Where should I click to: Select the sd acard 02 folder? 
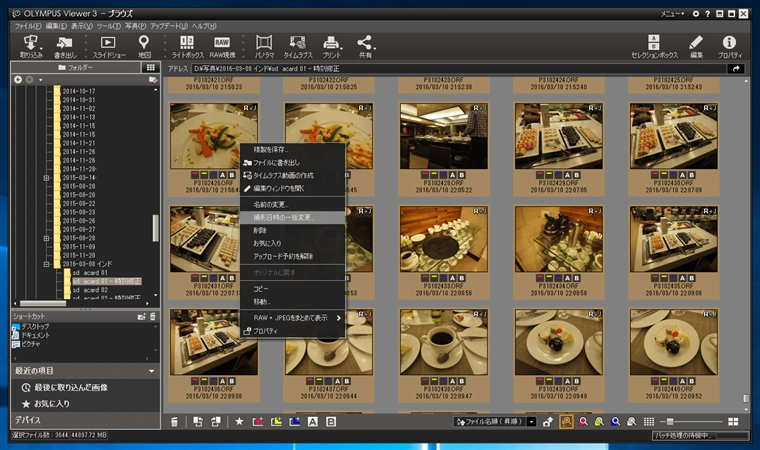[90, 290]
